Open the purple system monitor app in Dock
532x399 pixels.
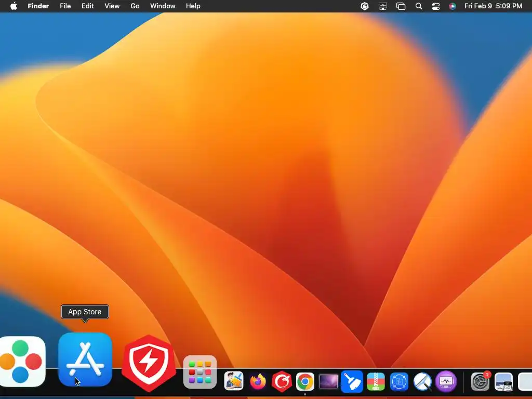446,381
